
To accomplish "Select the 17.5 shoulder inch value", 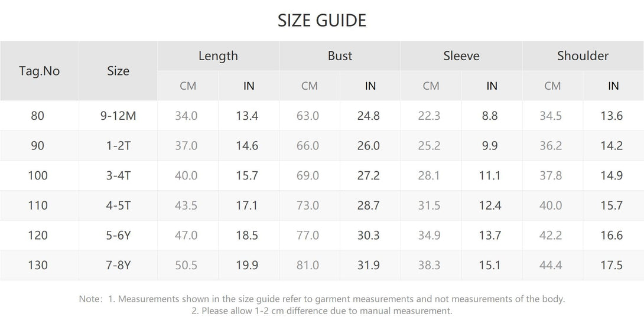I will click(612, 266).
